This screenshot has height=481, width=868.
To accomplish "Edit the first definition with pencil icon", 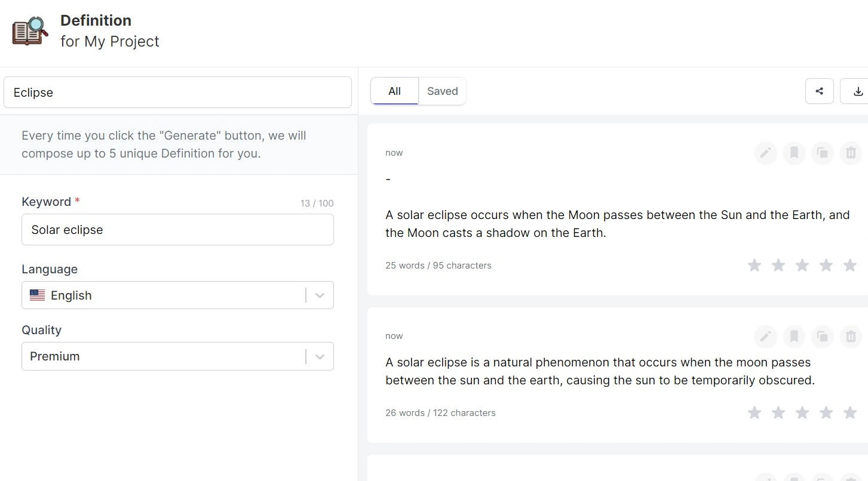I will point(765,153).
